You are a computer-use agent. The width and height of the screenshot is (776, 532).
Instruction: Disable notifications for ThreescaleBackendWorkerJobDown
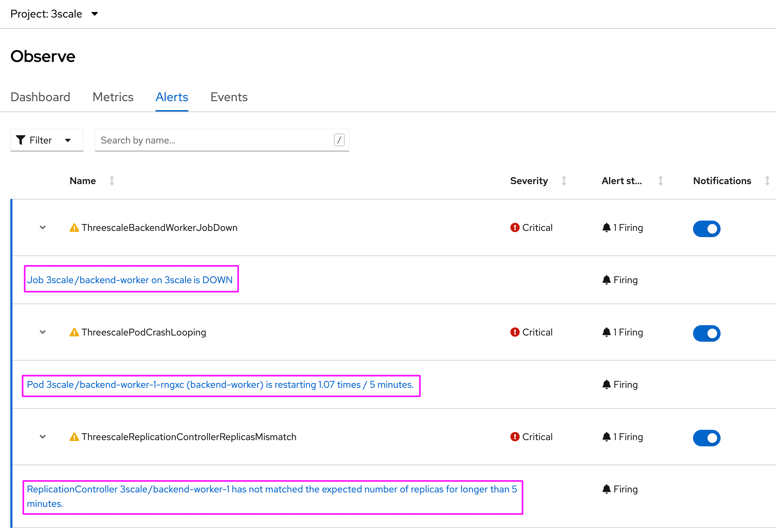706,229
